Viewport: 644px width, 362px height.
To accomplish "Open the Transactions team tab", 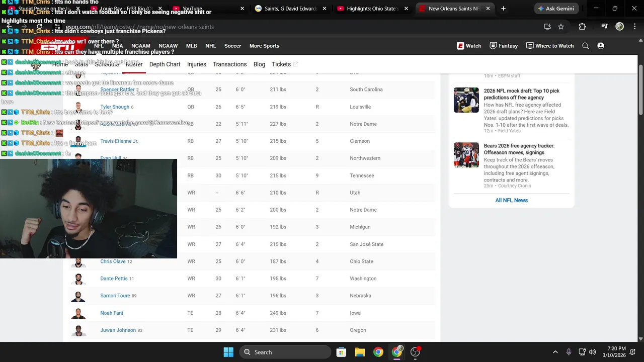I will coord(229,64).
